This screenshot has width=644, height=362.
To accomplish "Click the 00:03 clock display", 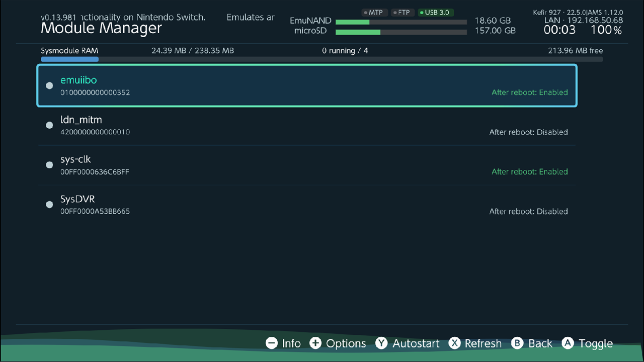I will (559, 30).
